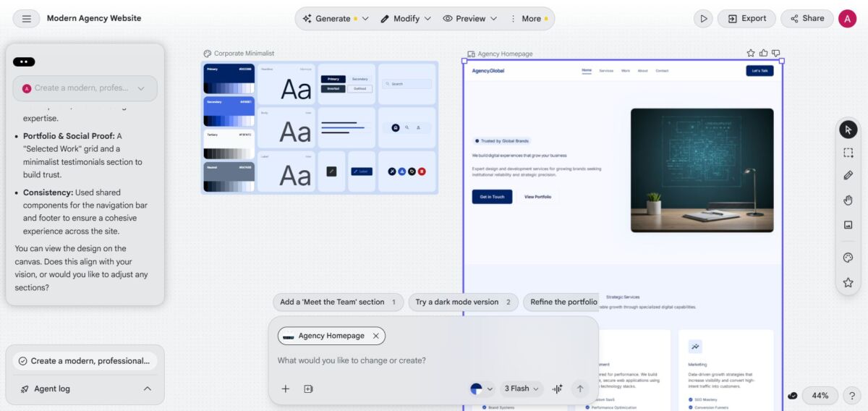The image size is (868, 411).
Task: Click the 'Create a modern, professional...' task item
Action: (x=85, y=360)
